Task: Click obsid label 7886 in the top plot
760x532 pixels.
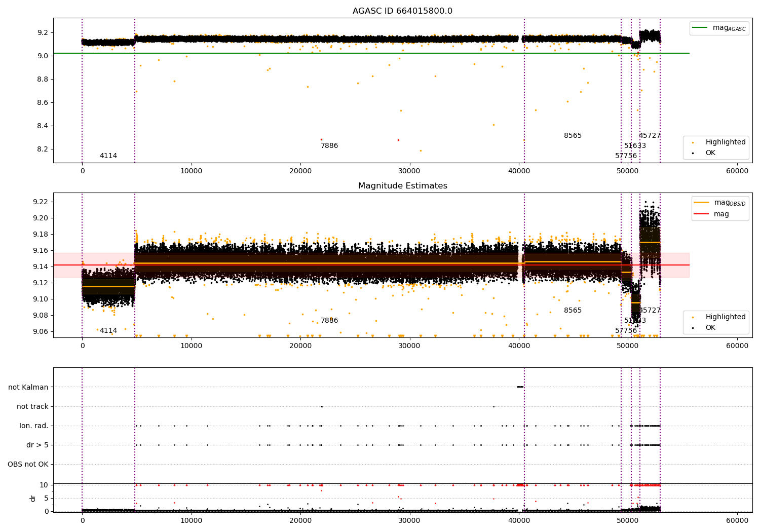Action: pos(329,145)
